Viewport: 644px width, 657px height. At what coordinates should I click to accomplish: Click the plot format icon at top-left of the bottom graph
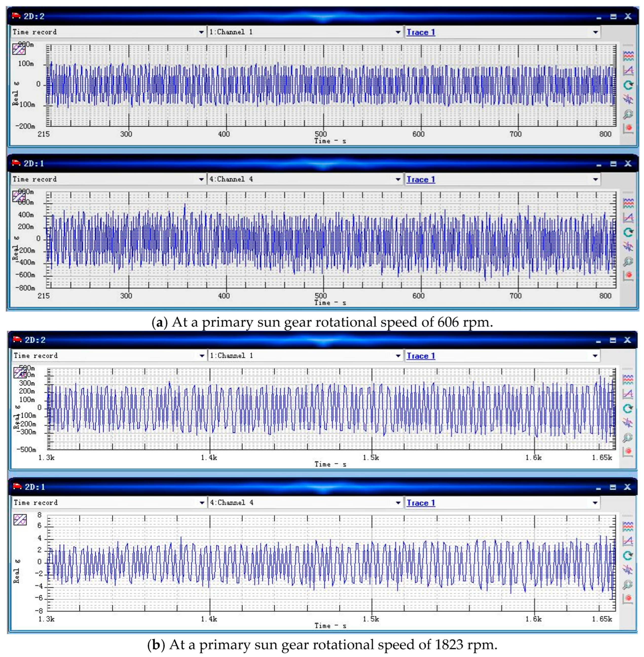(x=20, y=520)
